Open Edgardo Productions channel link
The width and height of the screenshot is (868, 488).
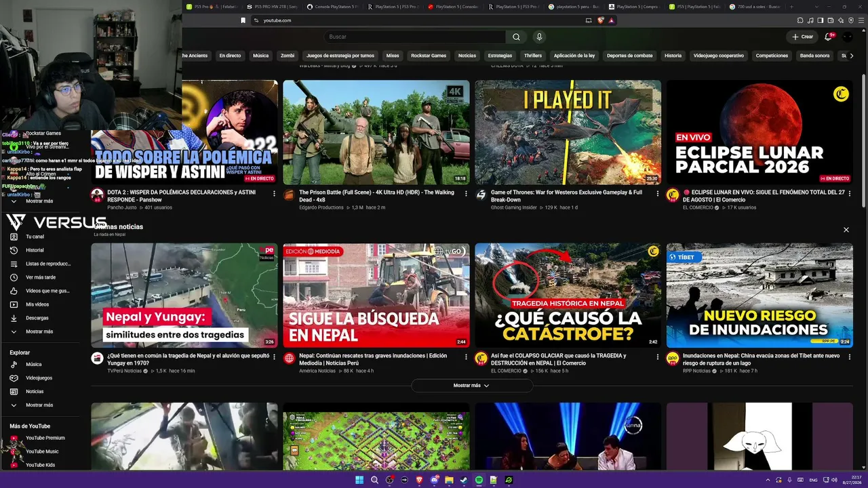(x=321, y=207)
